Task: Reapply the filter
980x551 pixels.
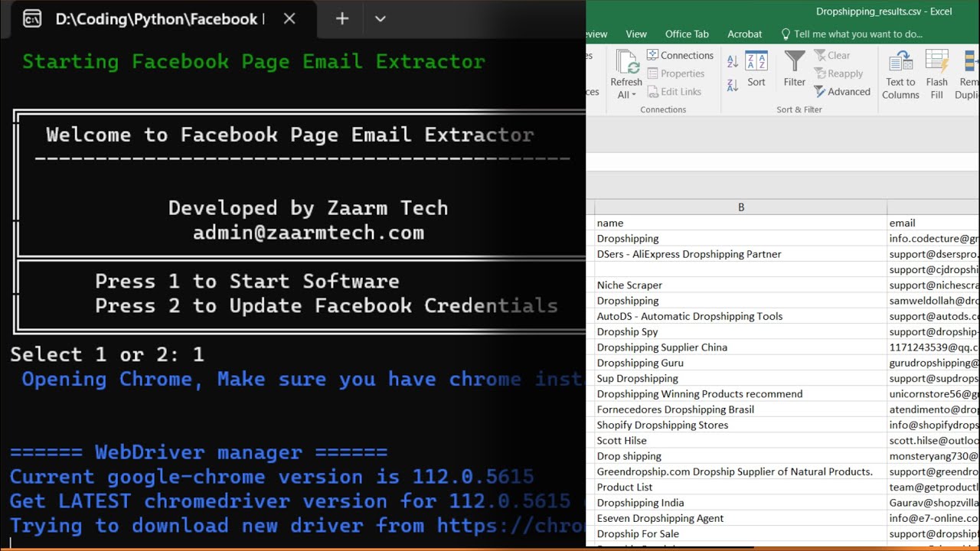Action: coord(838,73)
